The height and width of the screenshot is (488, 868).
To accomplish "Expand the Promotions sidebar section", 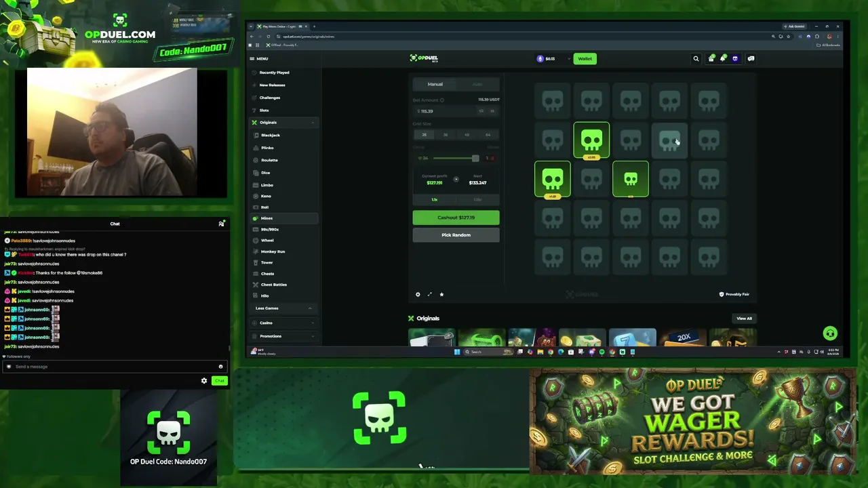I will (313, 336).
